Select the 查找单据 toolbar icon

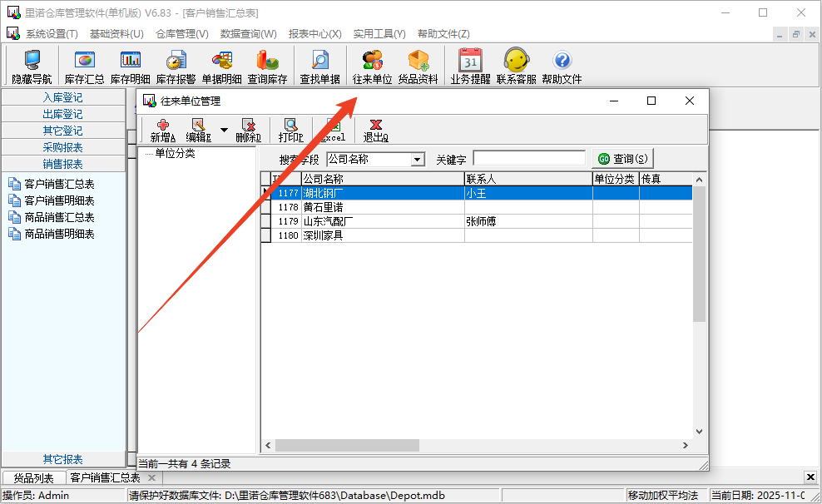click(319, 65)
